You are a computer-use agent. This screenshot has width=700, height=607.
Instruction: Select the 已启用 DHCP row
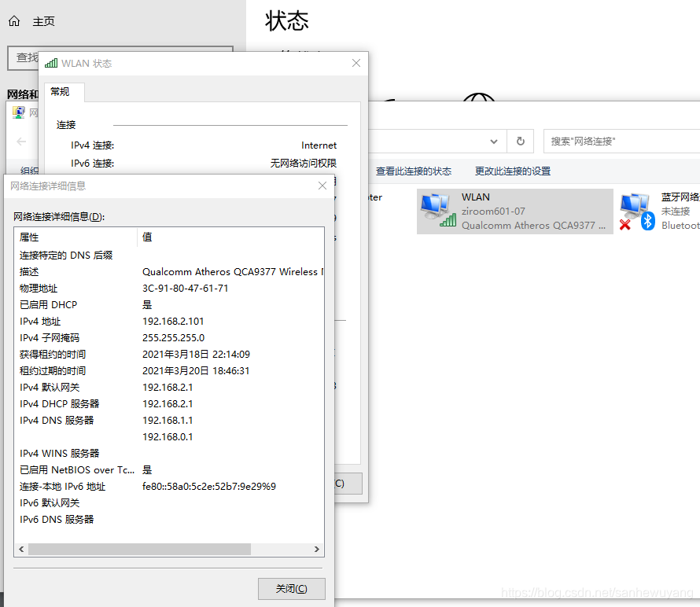[169, 305]
